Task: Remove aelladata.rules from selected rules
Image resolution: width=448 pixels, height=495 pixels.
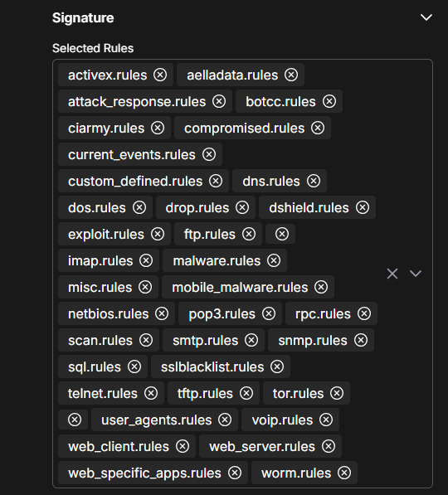Action: coord(291,75)
